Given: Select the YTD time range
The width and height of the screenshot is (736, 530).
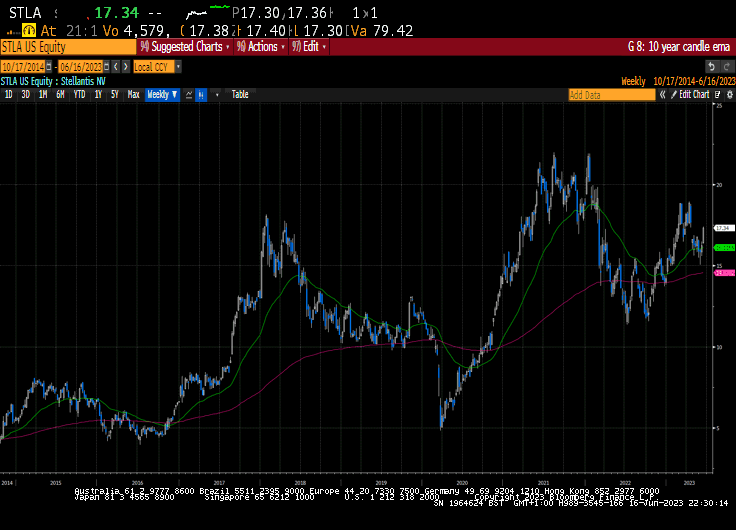Looking at the screenshot, I should pos(79,94).
